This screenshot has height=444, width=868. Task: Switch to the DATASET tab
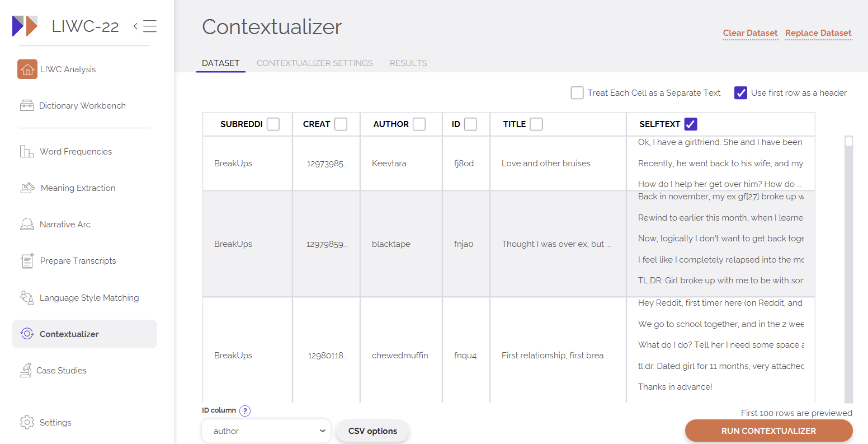point(220,63)
